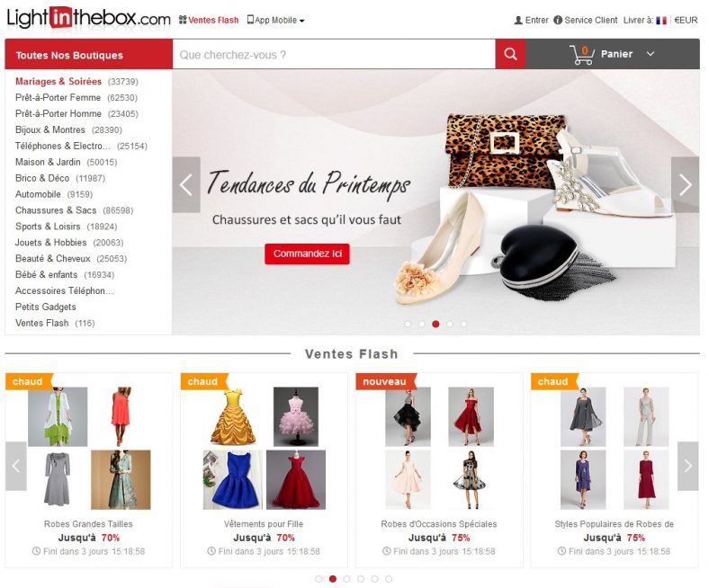Advance to the next hero banner slide

685,184
